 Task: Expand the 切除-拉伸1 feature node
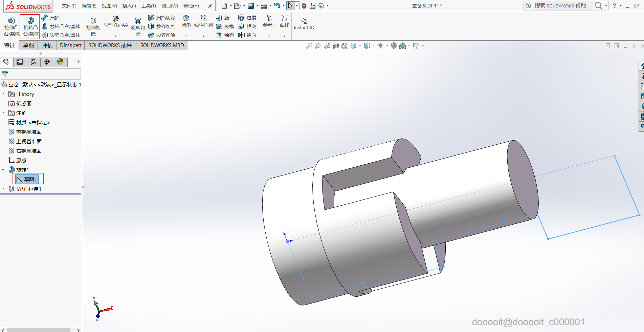tap(3, 189)
